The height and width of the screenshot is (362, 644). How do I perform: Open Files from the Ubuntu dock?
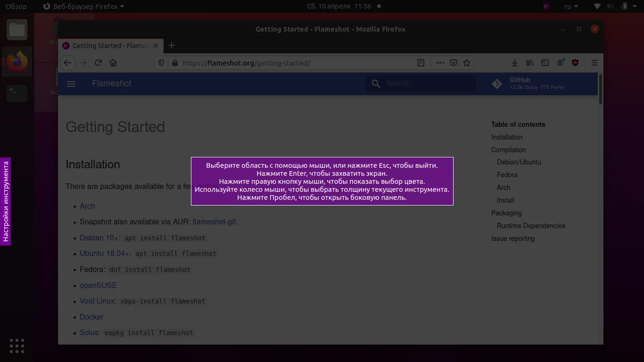[17, 30]
